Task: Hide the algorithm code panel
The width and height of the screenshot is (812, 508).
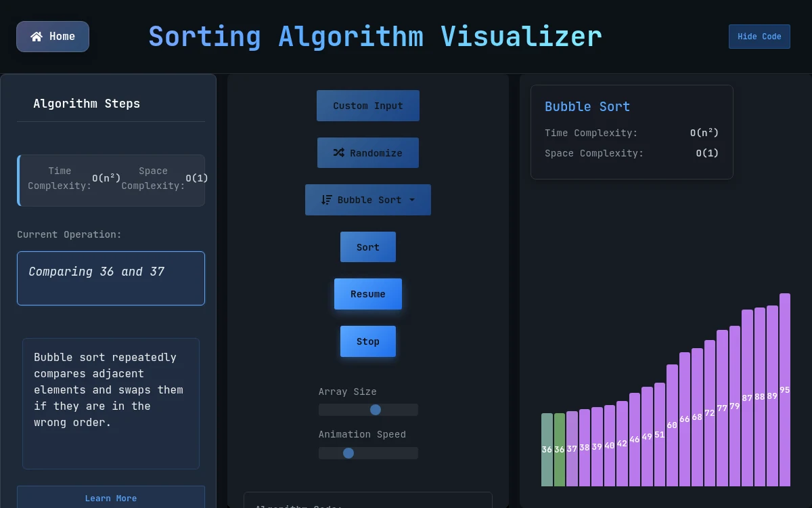Action: click(x=759, y=37)
